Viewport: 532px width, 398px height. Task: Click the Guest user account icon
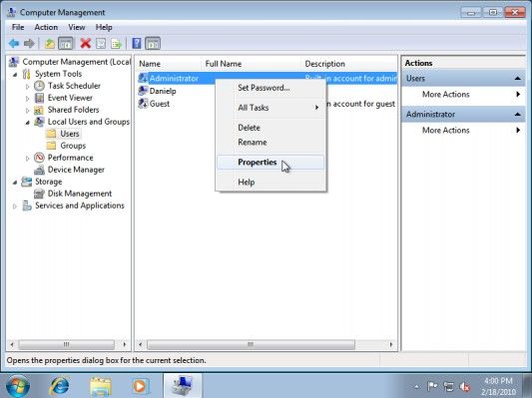point(143,104)
